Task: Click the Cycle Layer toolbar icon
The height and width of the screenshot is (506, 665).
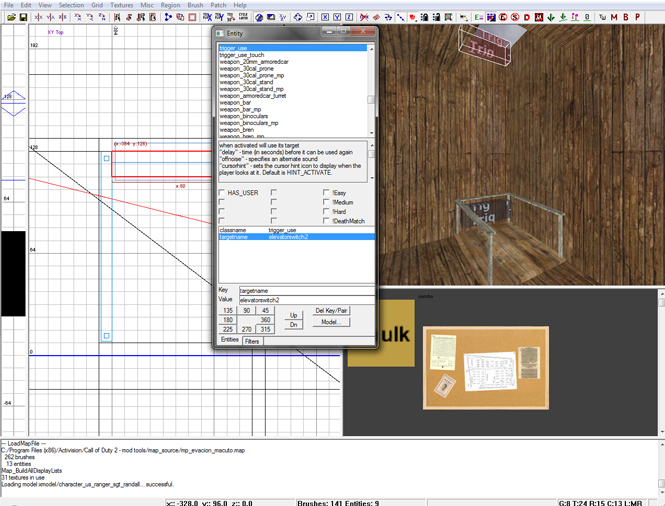Action: coord(243,17)
